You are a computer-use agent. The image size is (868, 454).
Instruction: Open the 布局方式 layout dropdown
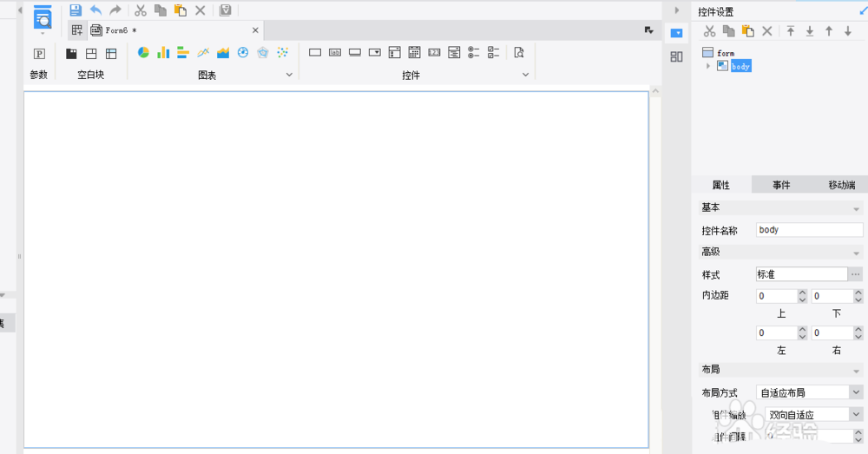click(x=854, y=392)
